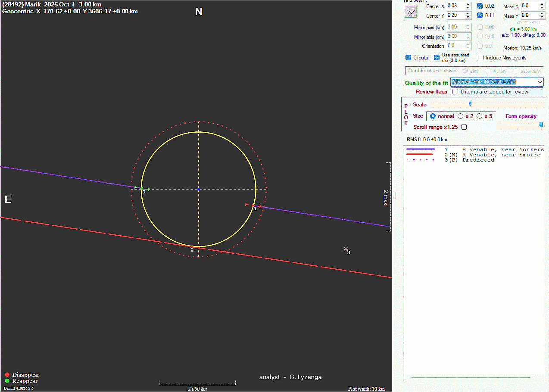
Task: Increase Center X with up arrow
Action: 468,4
